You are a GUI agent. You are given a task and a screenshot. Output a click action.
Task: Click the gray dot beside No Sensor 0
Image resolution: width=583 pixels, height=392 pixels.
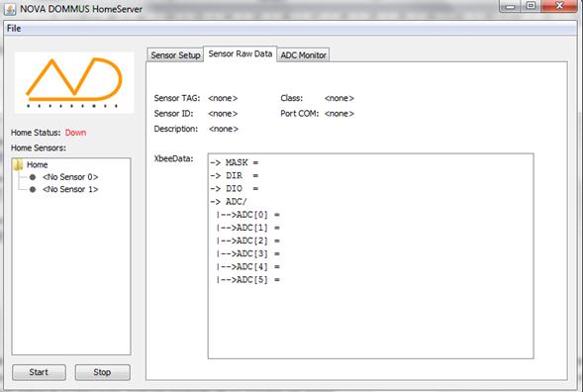[x=33, y=177]
